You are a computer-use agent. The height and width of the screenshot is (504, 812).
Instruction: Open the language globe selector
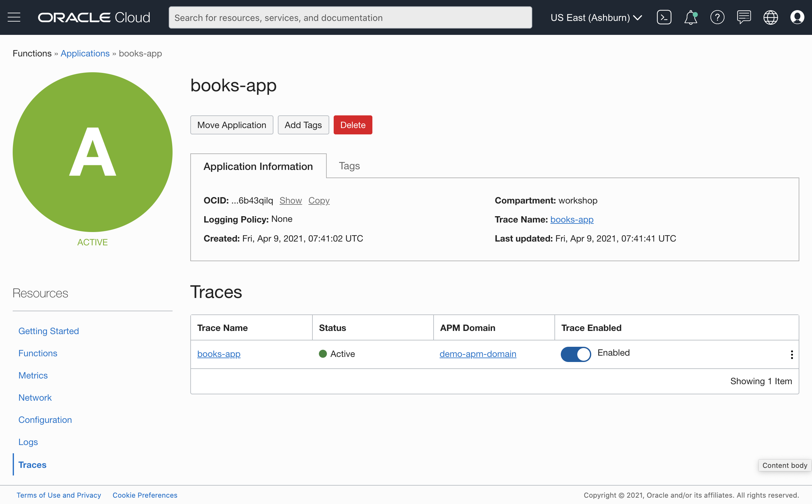click(x=770, y=17)
